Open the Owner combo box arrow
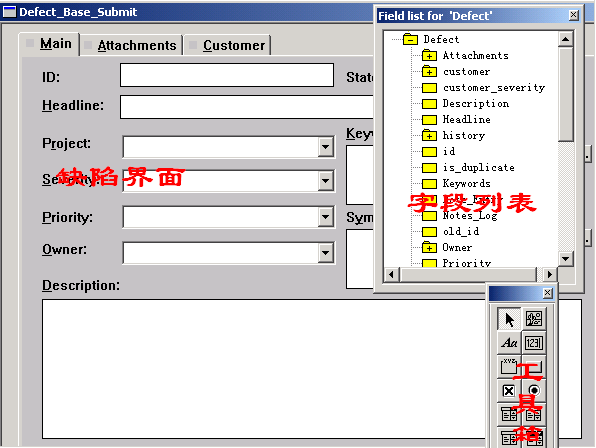596x448 pixels. [x=326, y=252]
